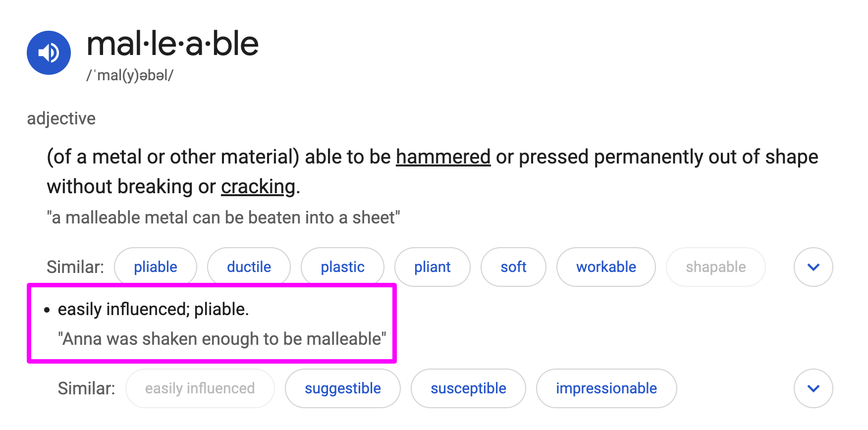Click the "impressionable" synonym chip
868x430 pixels.
point(606,388)
